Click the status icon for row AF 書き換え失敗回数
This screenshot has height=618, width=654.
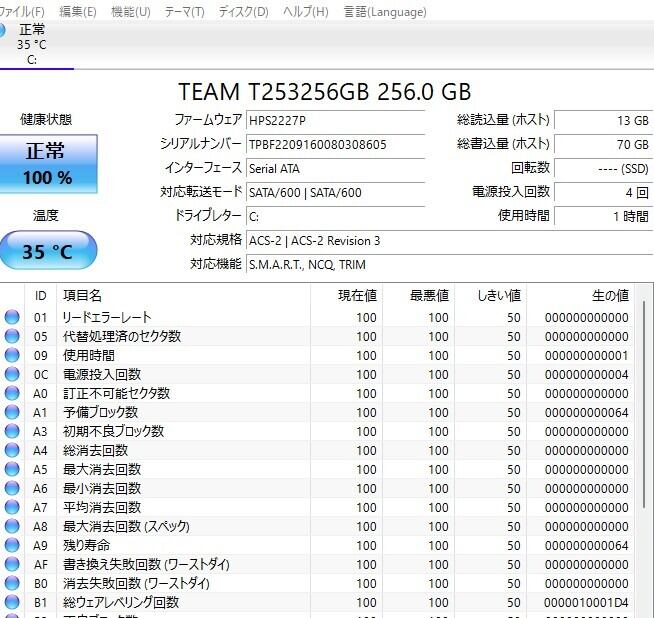tap(12, 564)
